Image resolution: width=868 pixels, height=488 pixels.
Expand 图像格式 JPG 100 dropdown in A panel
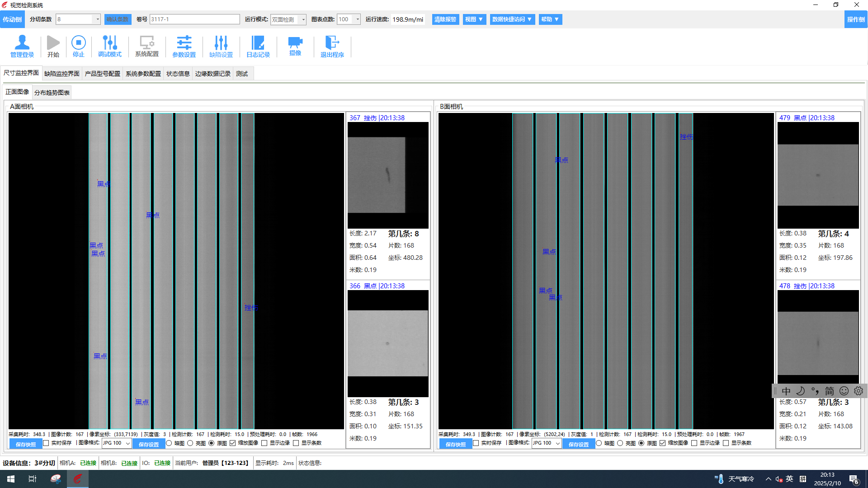[127, 443]
